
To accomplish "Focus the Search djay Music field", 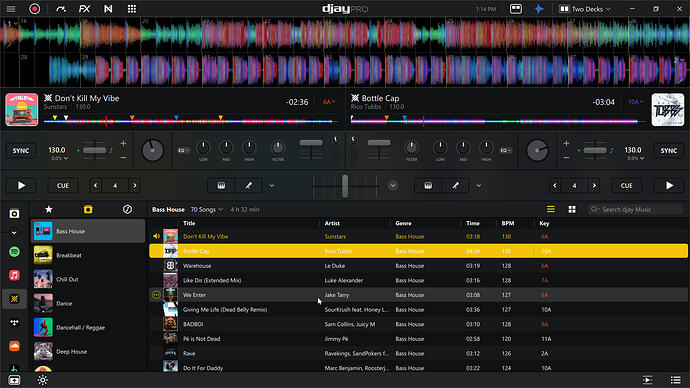I will tap(636, 209).
